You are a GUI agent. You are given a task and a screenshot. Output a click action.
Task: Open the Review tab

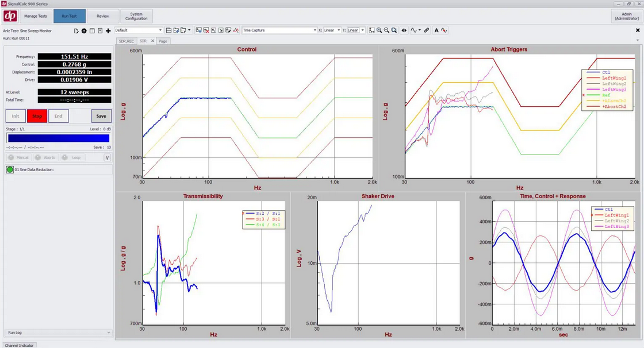click(102, 16)
